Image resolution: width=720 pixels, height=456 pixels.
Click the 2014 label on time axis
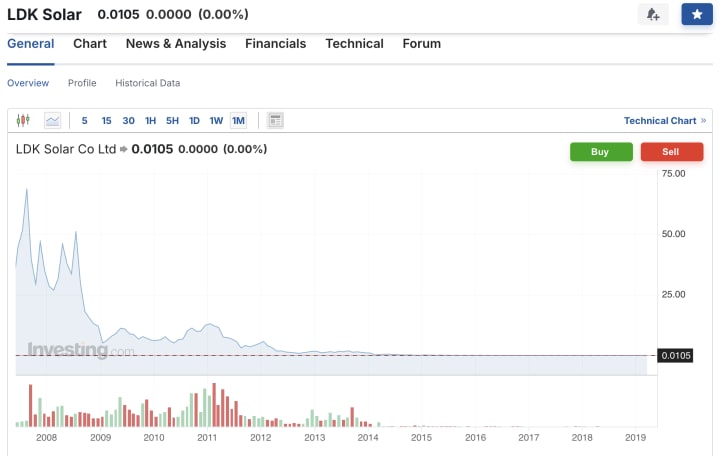368,438
